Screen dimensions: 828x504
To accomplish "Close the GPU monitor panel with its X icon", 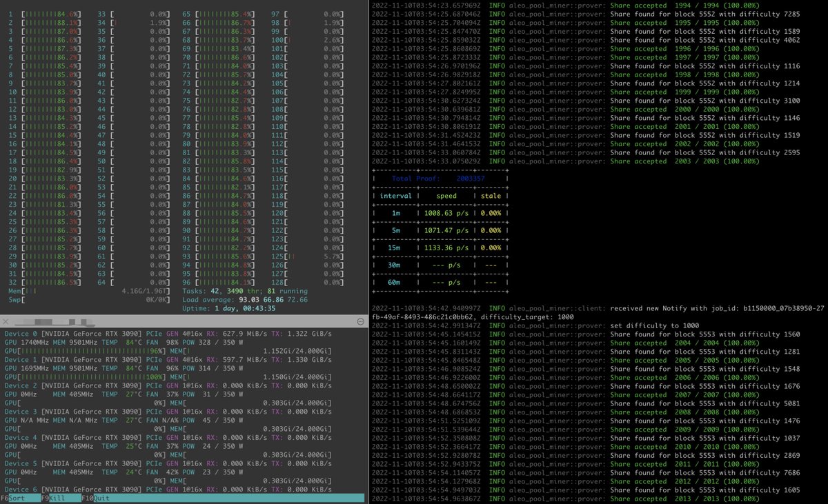I will pos(6,321).
